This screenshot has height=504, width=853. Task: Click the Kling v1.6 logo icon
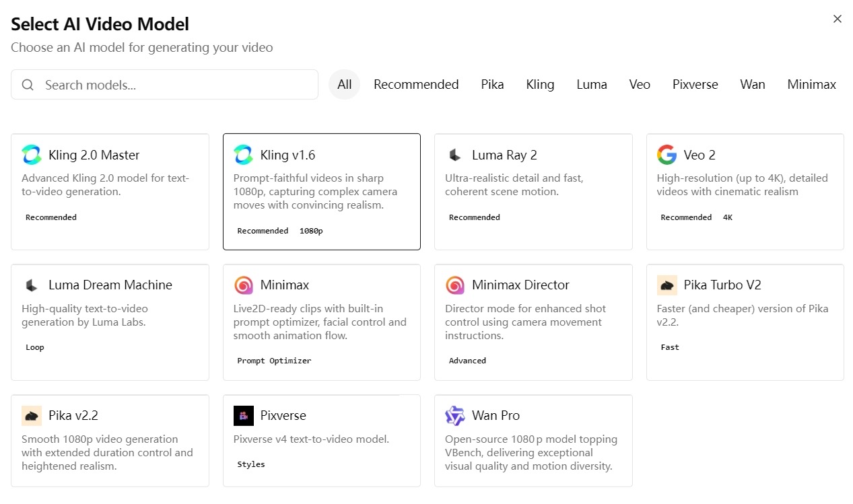243,155
